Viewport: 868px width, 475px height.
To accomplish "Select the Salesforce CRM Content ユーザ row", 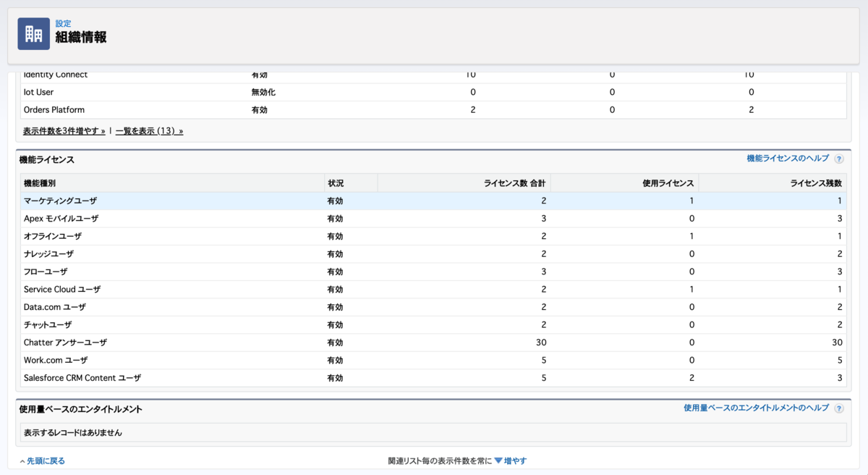I will 82,377.
